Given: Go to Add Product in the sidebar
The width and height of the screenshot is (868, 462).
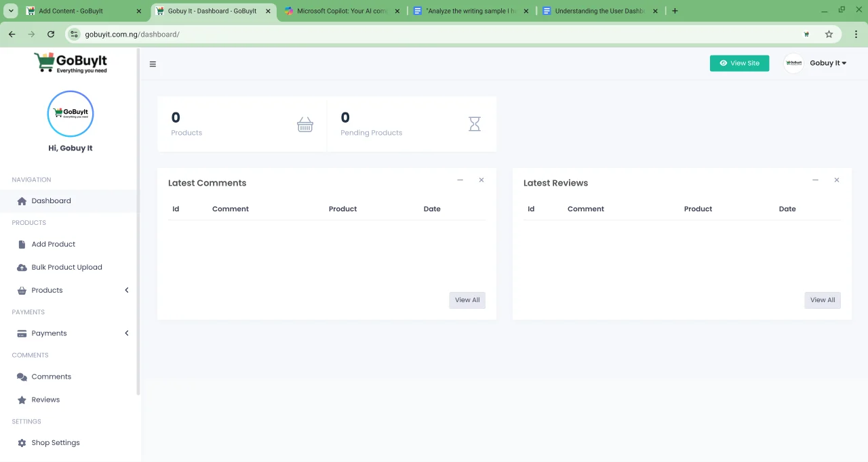Looking at the screenshot, I should coord(53,245).
